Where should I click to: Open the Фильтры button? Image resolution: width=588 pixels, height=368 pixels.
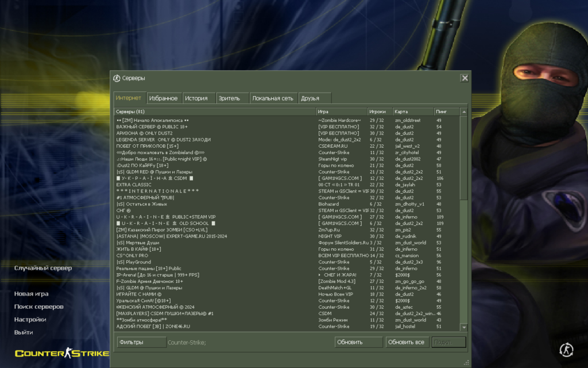coord(141,342)
